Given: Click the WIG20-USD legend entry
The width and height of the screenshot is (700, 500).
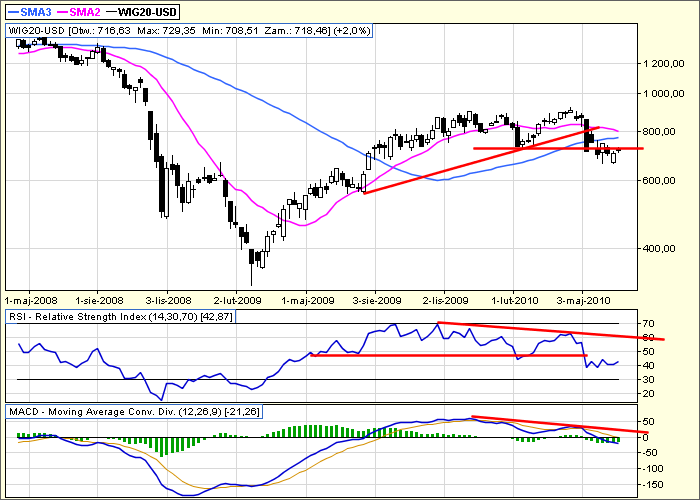Looking at the screenshot, I should coord(142,12).
